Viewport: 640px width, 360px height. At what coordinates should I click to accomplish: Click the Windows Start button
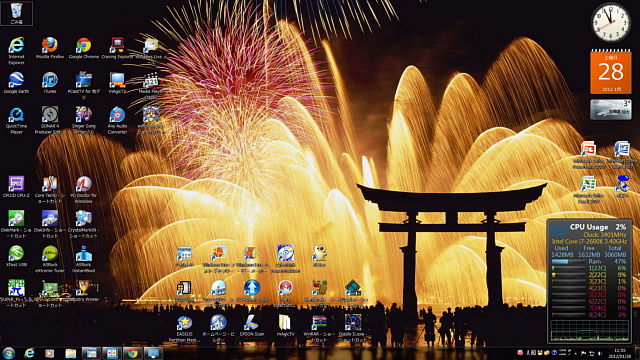pos(9,353)
